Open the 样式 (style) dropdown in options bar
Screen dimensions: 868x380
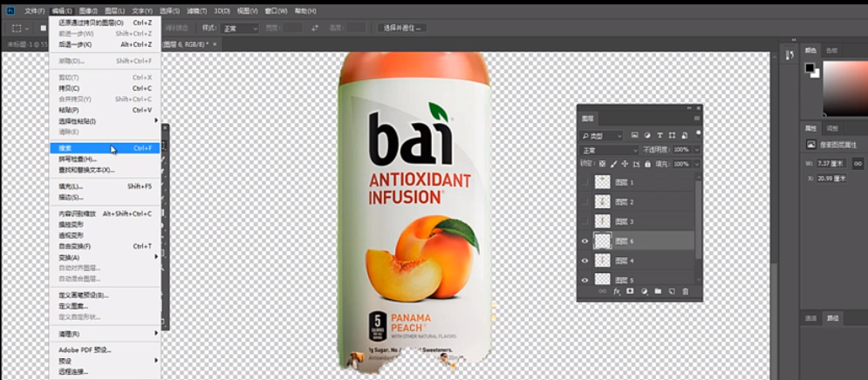[239, 28]
